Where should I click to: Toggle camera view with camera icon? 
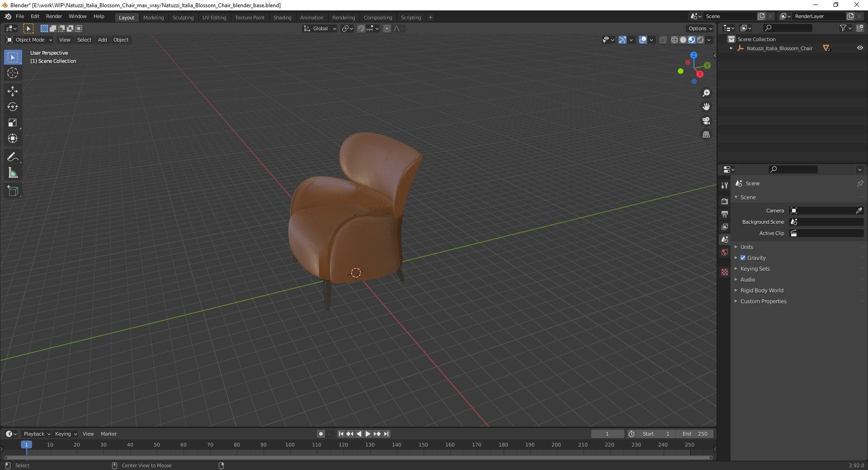pos(706,121)
